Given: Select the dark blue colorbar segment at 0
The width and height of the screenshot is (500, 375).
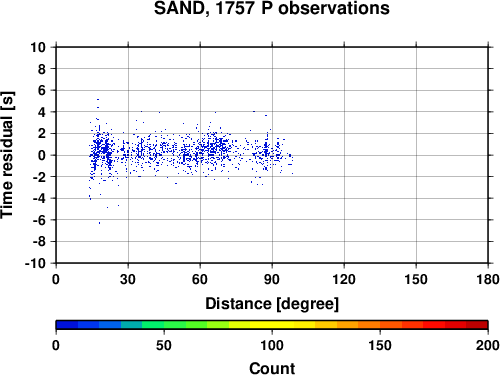Looking at the screenshot, I should point(67,325).
